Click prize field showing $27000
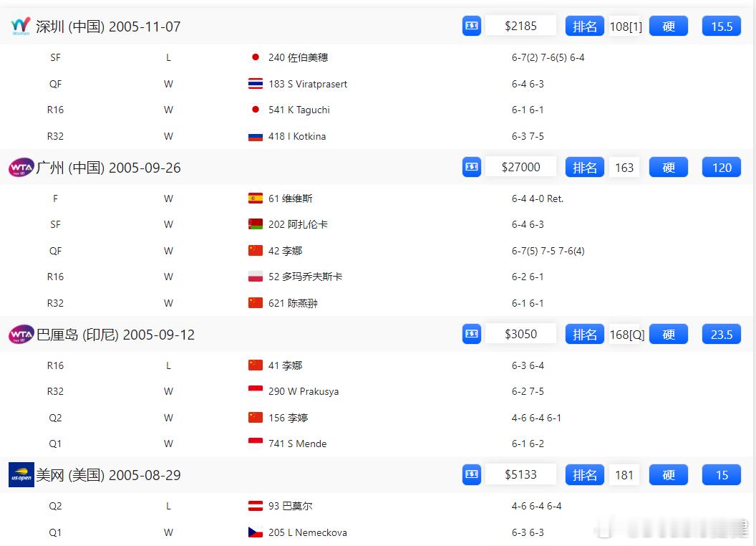This screenshot has width=756, height=546. 520,167
